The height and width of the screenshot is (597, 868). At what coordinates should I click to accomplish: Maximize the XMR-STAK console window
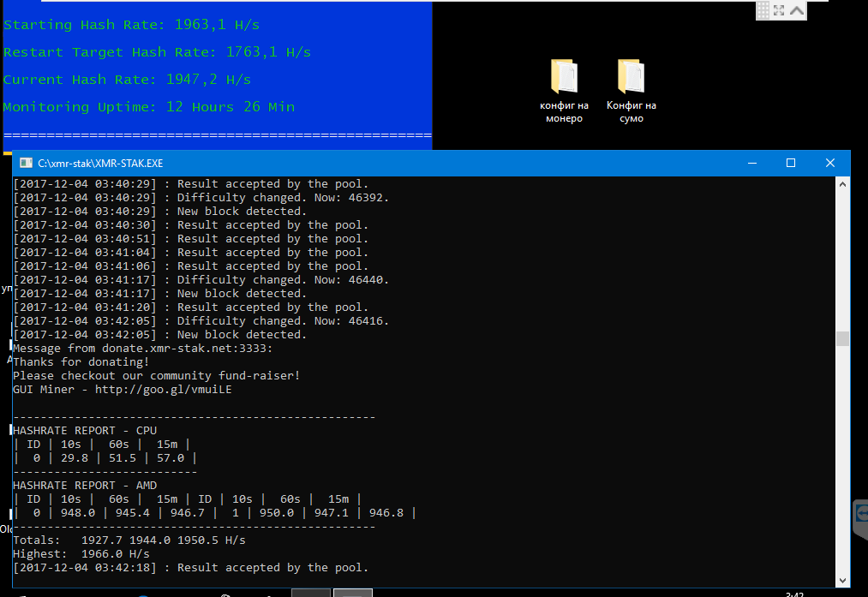(x=791, y=163)
